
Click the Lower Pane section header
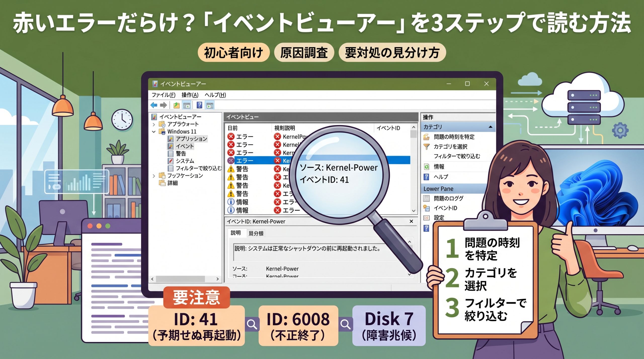454,189
